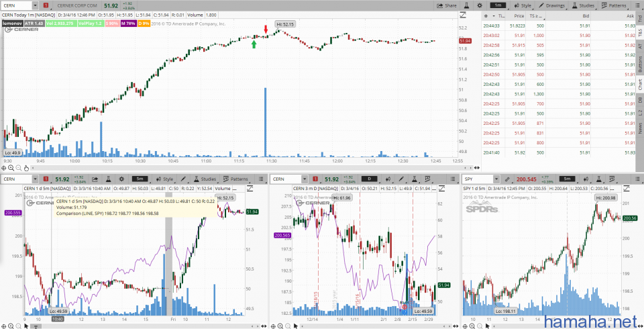
Task: Sort Time & Sales by Bid column
Action: (586, 16)
